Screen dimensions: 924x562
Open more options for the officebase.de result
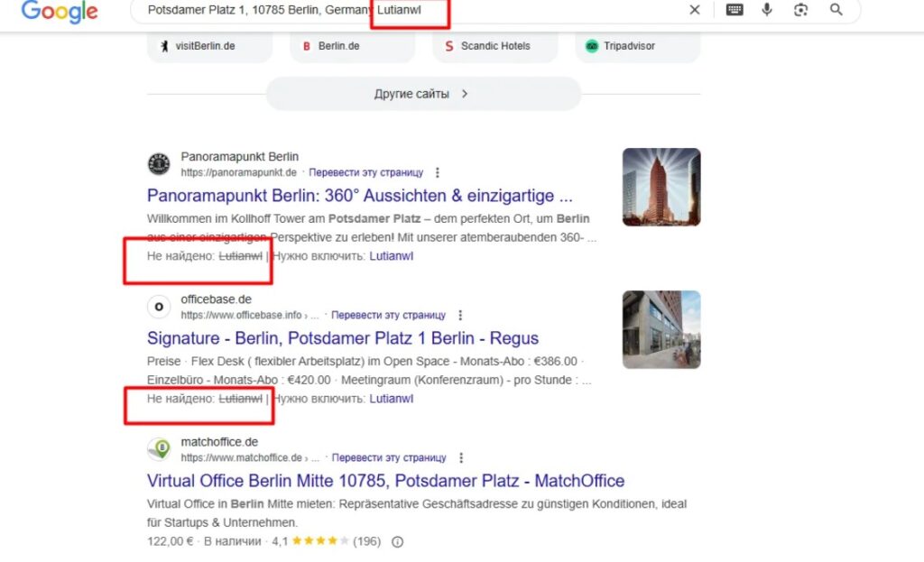(x=460, y=315)
